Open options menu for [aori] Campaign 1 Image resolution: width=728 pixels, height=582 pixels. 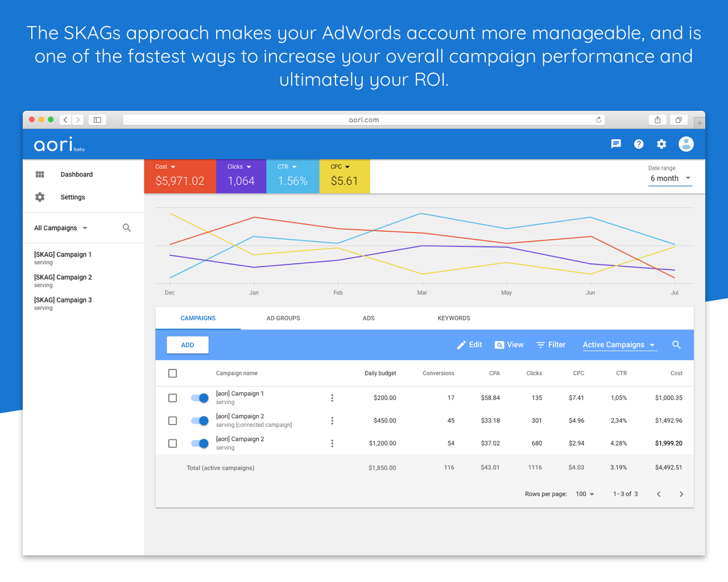[332, 398]
